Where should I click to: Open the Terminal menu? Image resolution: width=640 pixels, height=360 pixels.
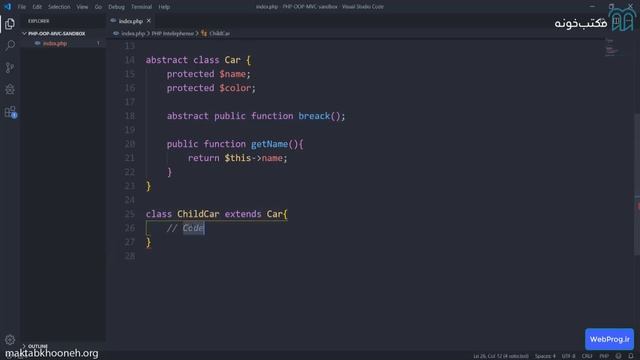(141, 7)
